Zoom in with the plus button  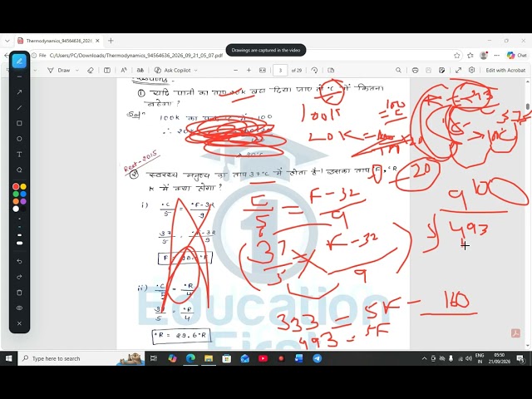coord(249,70)
